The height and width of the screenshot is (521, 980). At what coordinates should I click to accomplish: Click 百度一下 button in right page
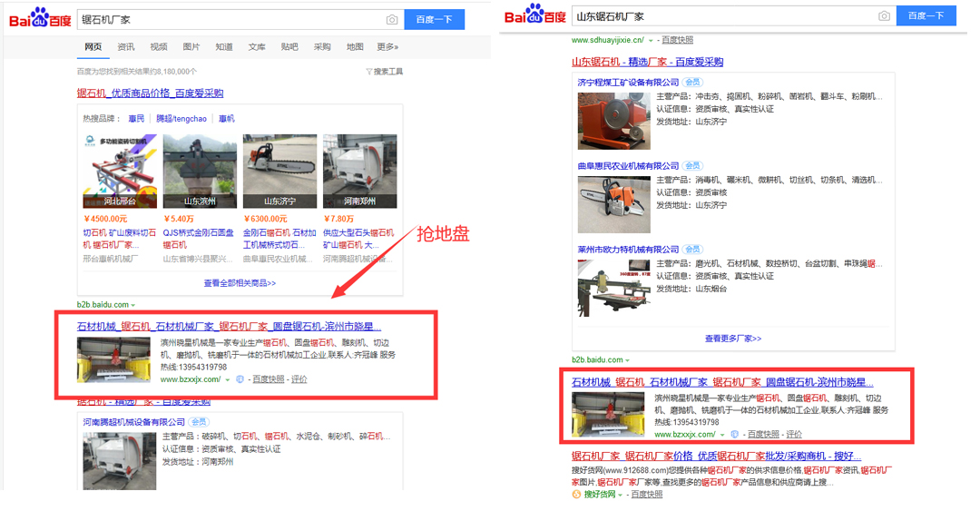[926, 15]
